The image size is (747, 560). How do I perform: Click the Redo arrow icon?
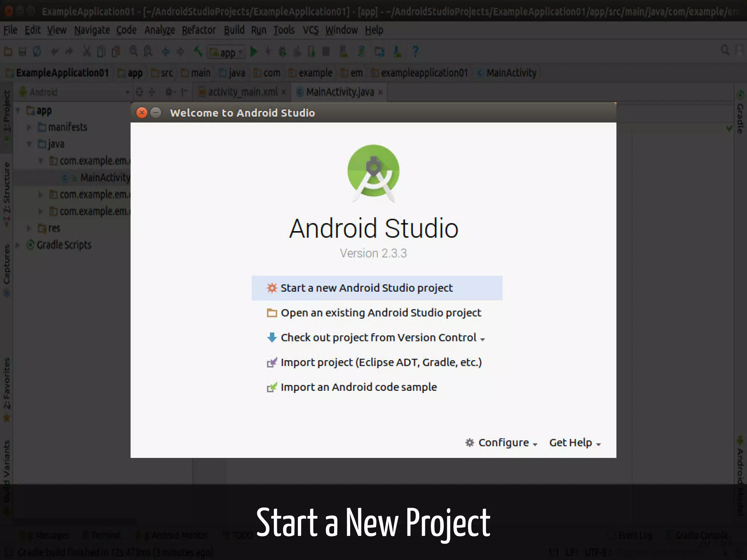pos(69,51)
